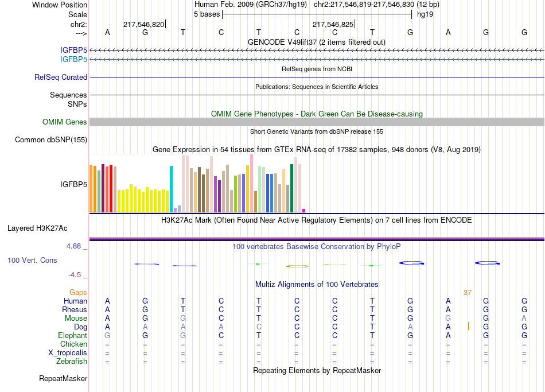The image size is (545, 392).
Task: Click the H3K27Ac Mark ENCODE title
Action: pos(317,220)
